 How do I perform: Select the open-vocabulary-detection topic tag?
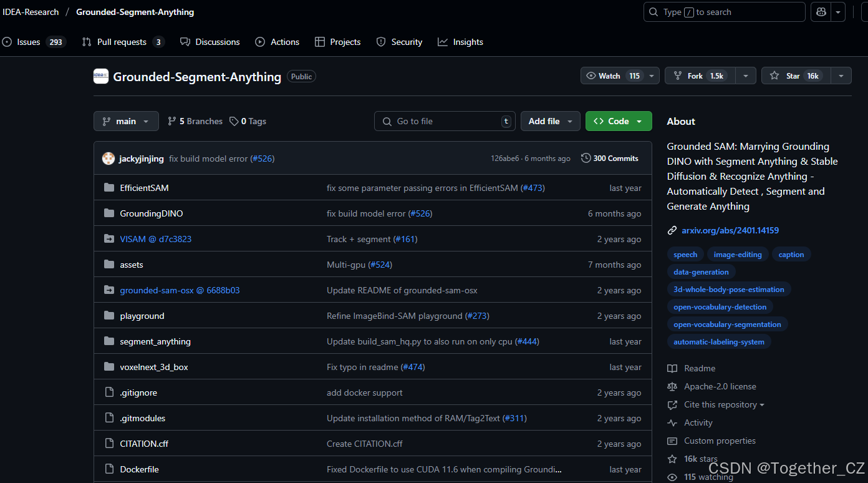720,307
